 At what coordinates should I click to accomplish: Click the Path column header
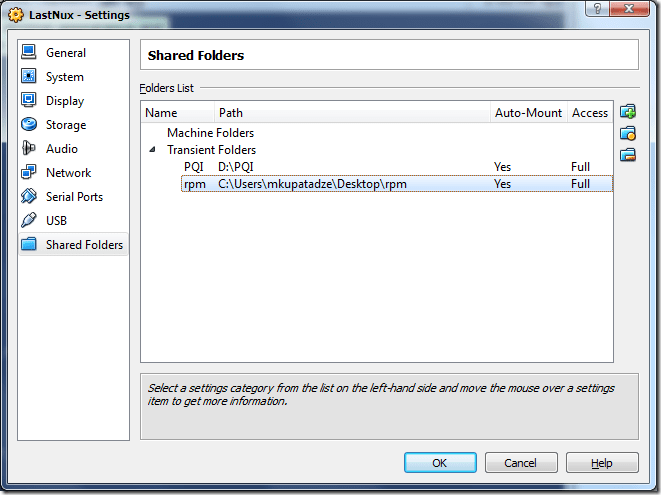[350, 113]
